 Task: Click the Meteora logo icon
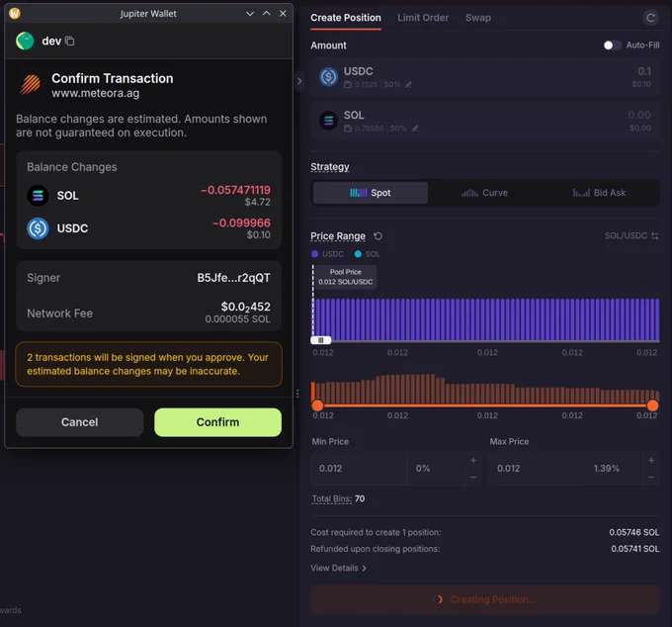(x=31, y=84)
